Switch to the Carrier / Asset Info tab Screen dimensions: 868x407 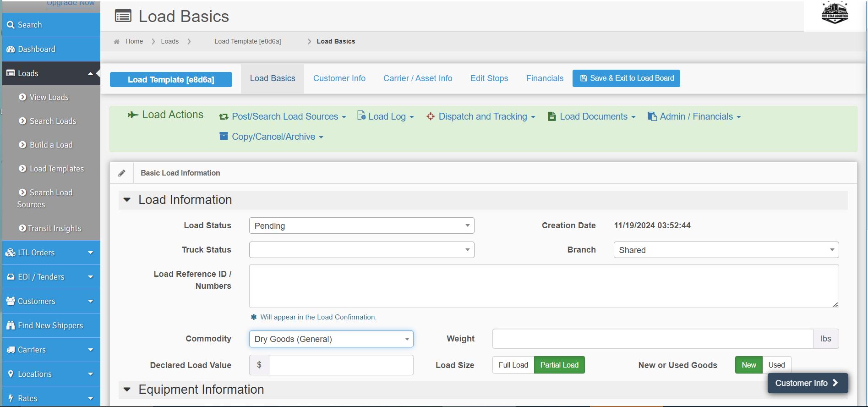click(x=418, y=78)
